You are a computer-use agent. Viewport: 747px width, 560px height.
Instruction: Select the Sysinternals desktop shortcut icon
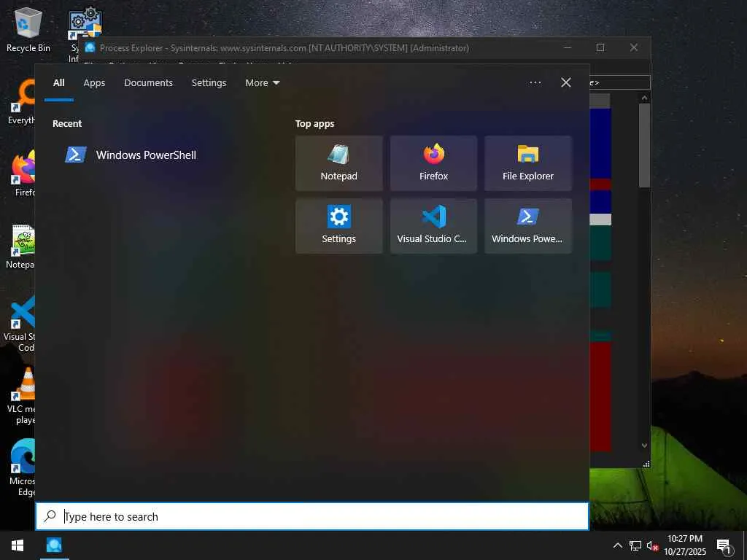(85, 22)
